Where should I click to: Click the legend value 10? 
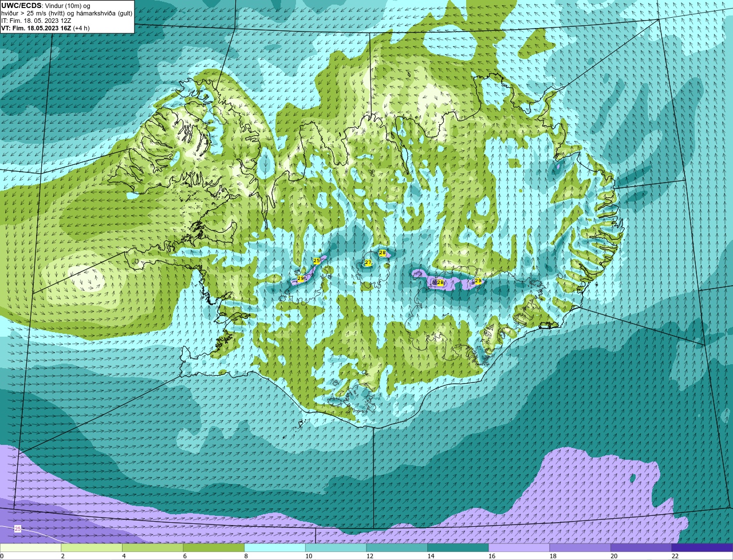coord(309,556)
